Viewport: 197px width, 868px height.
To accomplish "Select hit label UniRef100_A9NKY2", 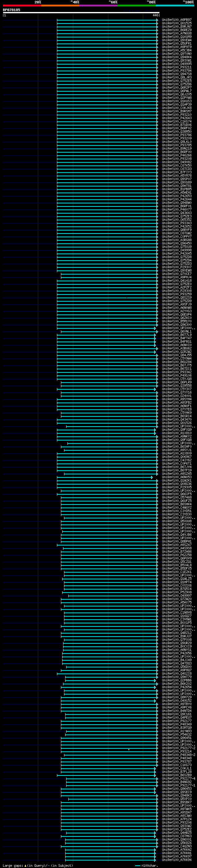I will click(176, 436).
